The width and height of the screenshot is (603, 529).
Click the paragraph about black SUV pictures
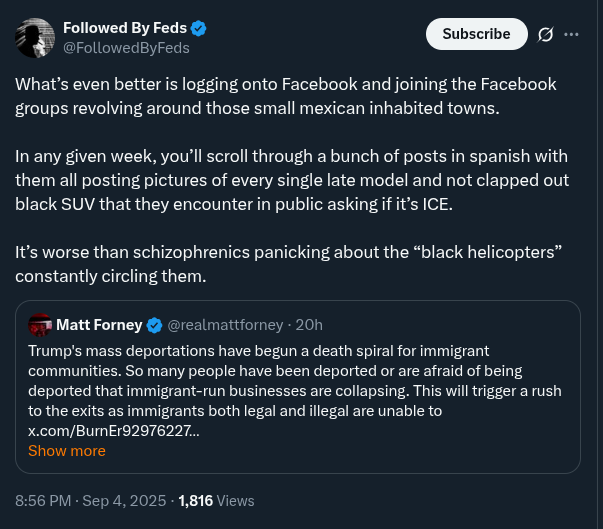(x=291, y=180)
